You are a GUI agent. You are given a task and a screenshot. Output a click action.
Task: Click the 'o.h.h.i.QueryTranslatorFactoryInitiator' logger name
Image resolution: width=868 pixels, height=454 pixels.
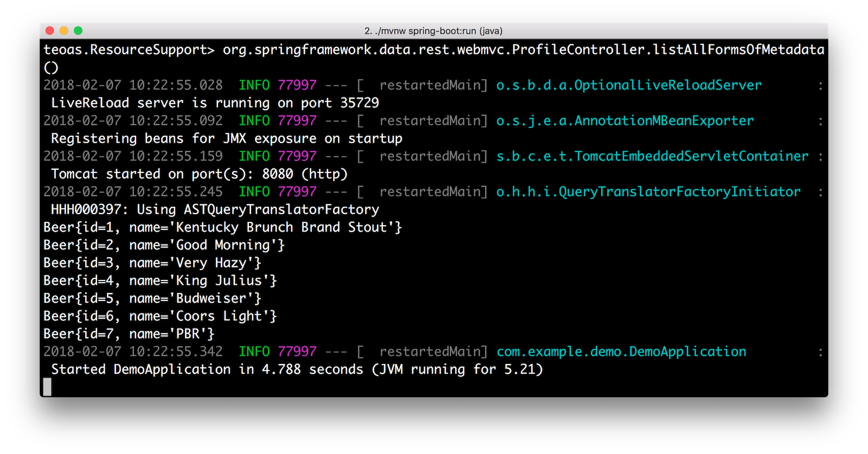[x=648, y=191]
